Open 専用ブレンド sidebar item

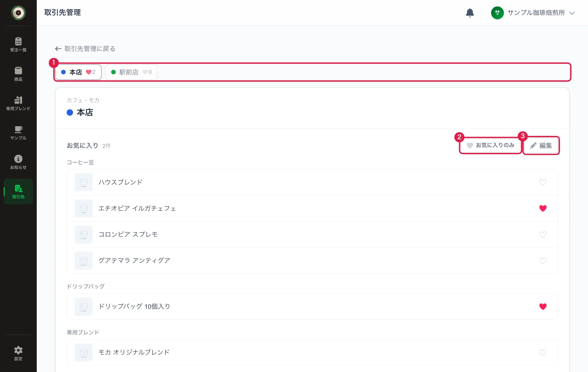[x=18, y=103]
